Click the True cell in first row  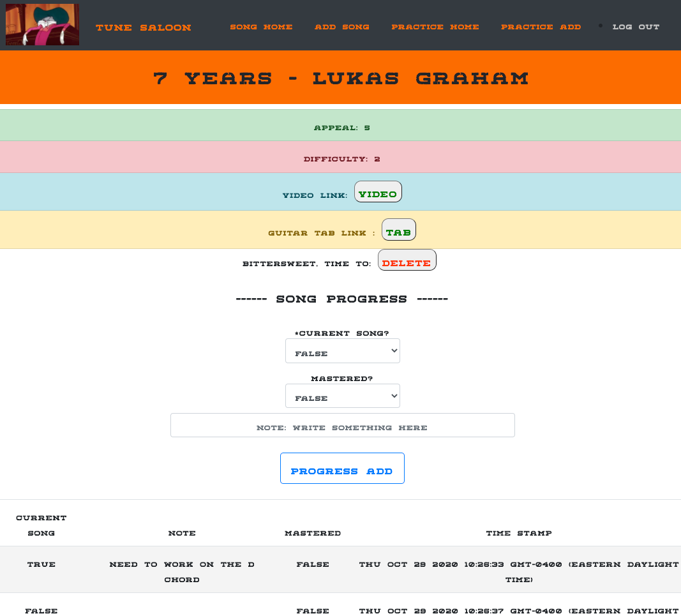tap(41, 564)
